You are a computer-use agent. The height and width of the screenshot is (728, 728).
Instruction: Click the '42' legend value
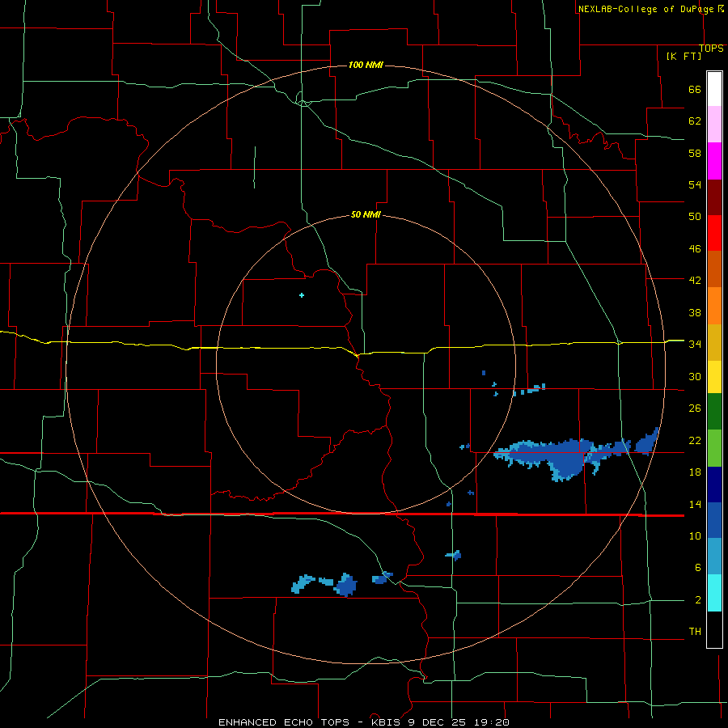pos(695,281)
